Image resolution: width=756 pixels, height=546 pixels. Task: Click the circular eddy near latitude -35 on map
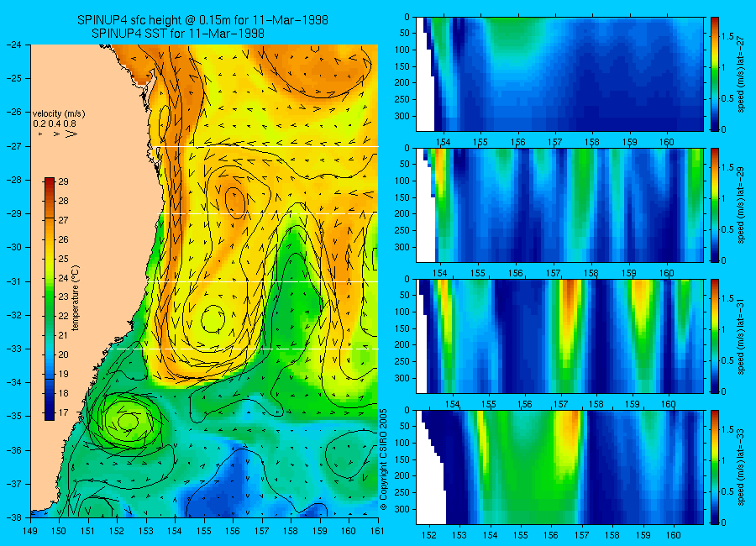(126, 421)
